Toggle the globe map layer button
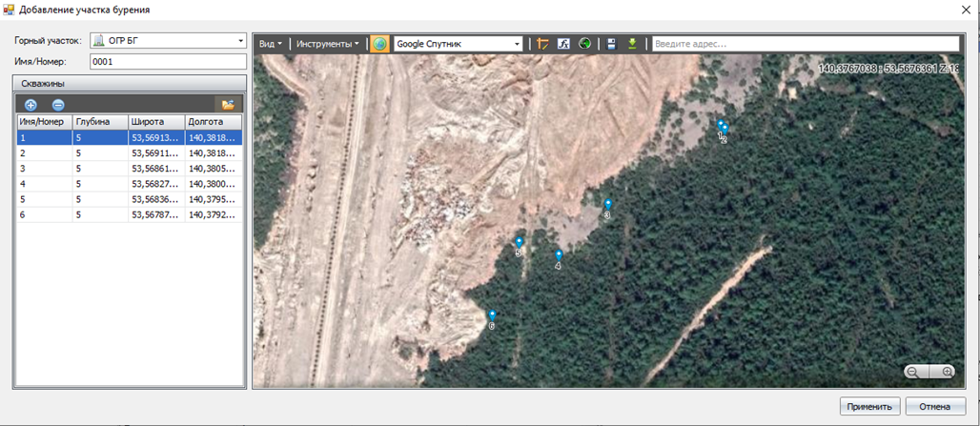The width and height of the screenshot is (980, 426). coord(379,44)
